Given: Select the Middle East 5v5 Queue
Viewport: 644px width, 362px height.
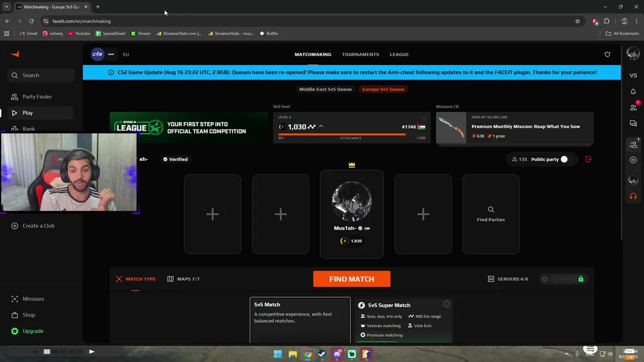Looking at the screenshot, I should (326, 89).
